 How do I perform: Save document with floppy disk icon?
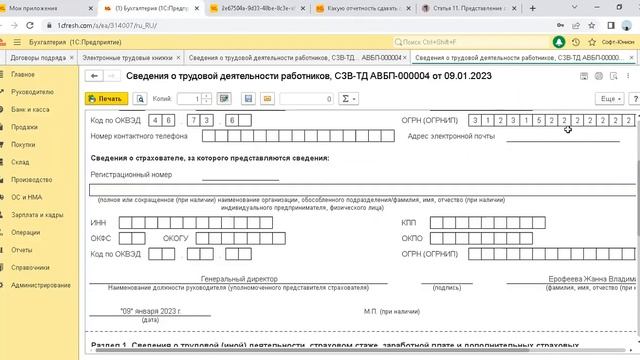coord(248,99)
